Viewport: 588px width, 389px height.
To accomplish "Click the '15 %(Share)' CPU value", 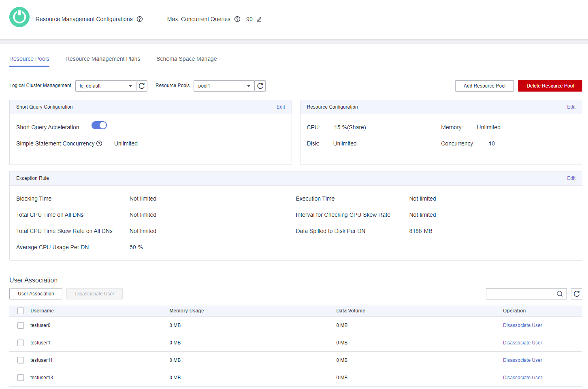I will click(x=350, y=127).
